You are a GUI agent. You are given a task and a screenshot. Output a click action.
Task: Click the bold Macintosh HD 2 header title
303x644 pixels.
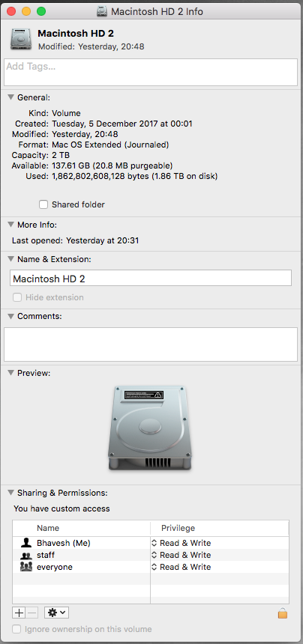[76, 34]
